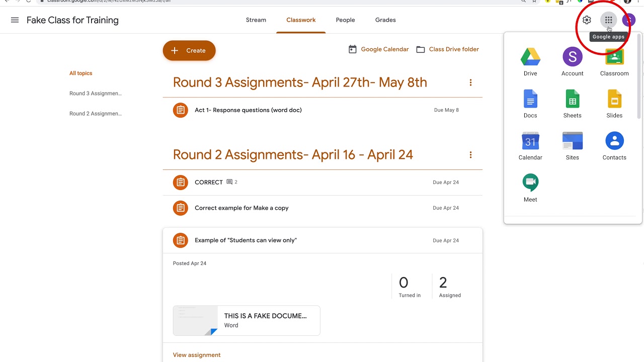Expand the CORRECT assignment row
The height and width of the screenshot is (362, 644).
pyautogui.click(x=323, y=183)
